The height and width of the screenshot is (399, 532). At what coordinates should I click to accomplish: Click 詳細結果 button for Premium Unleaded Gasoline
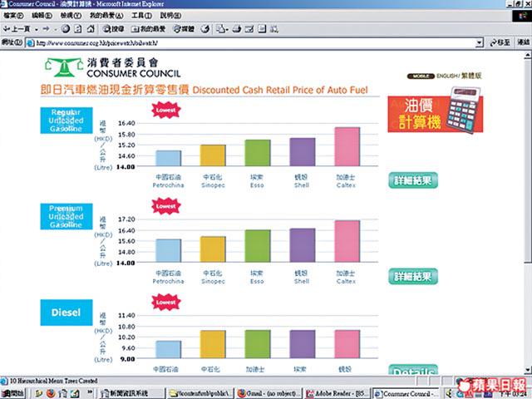tap(413, 277)
